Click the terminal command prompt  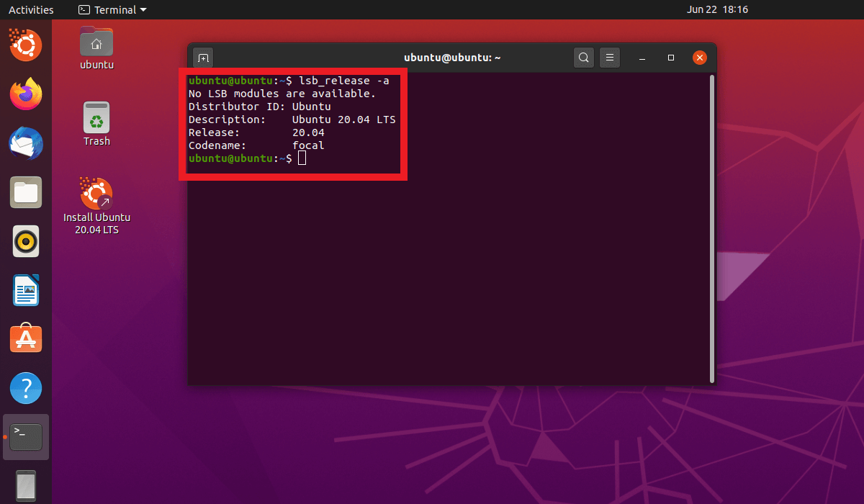click(x=301, y=158)
